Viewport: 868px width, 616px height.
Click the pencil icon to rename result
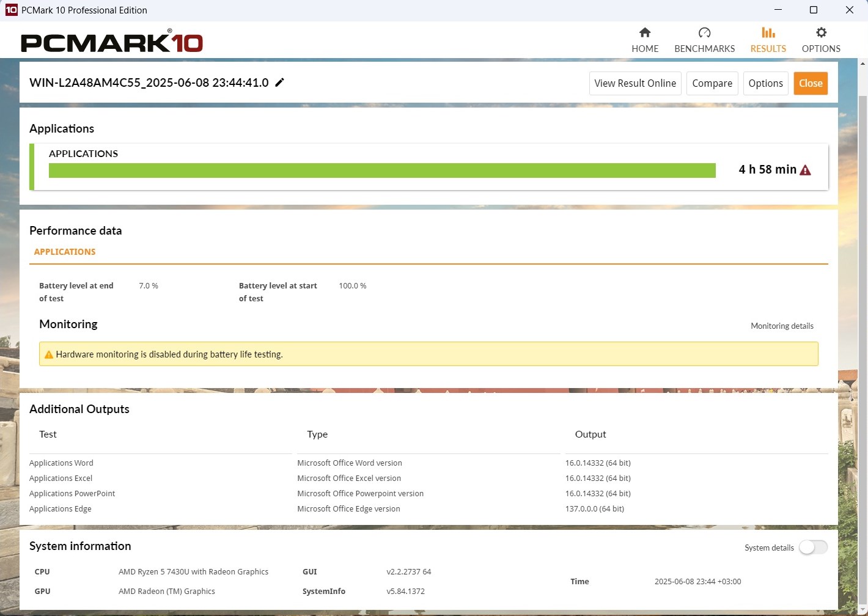coord(280,82)
